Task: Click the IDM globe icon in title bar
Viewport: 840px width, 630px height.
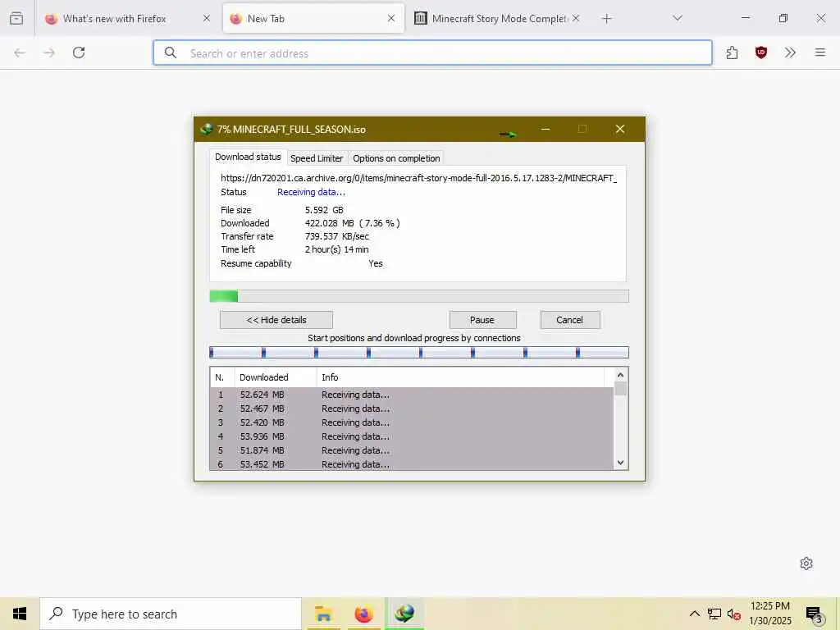Action: click(206, 129)
